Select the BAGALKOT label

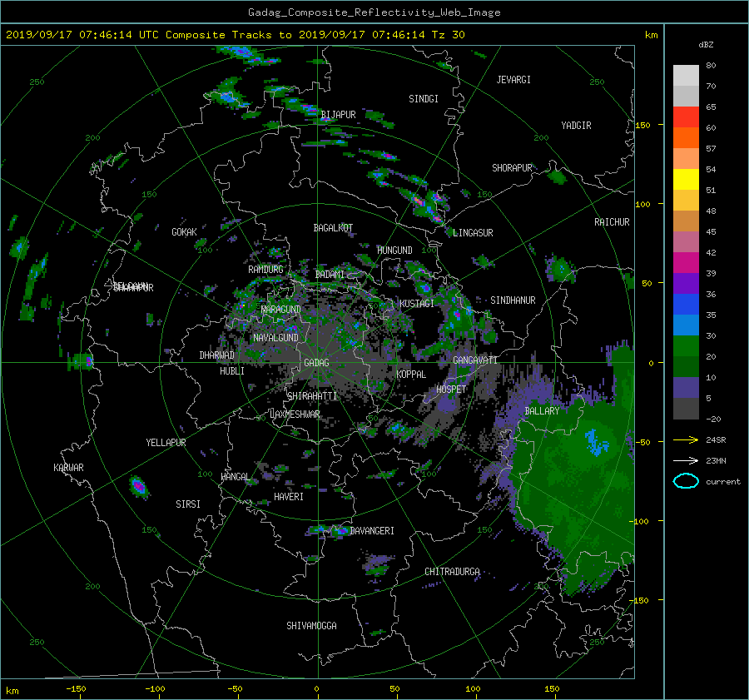pos(333,228)
